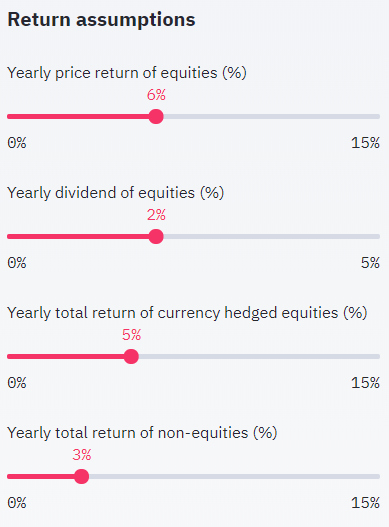The width and height of the screenshot is (389, 527).
Task: Click pink filled track of non-equities slider
Action: tap(40, 476)
